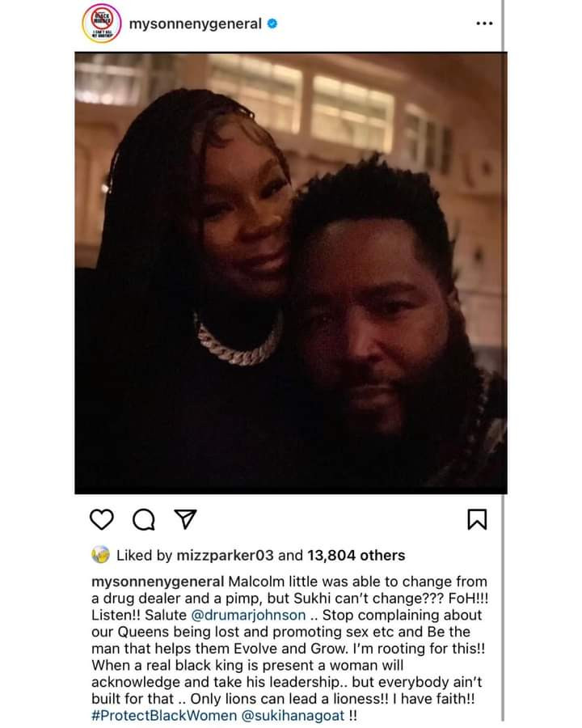Tap the heart like icon
Viewport: 582px width, 728px height.
click(102, 519)
